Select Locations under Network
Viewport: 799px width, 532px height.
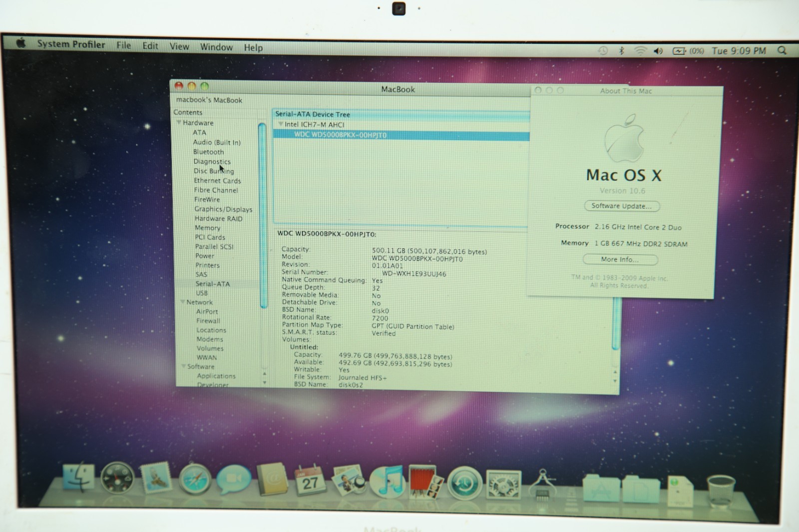pos(211,330)
